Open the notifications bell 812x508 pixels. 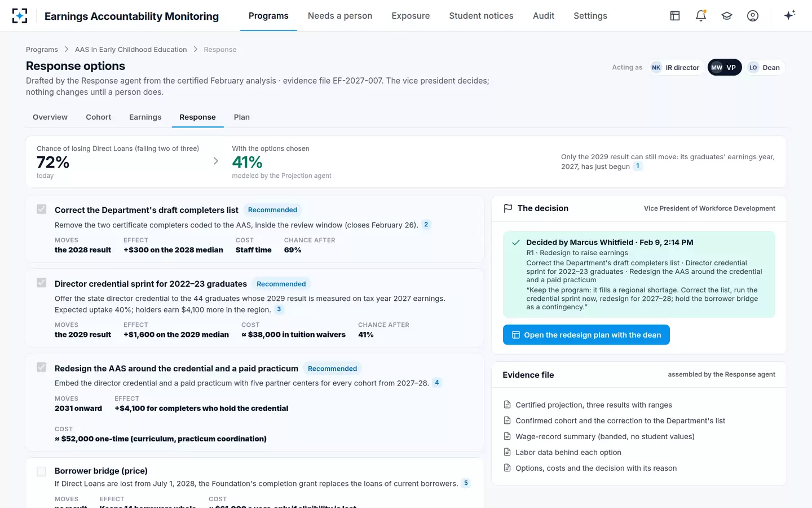pos(701,16)
